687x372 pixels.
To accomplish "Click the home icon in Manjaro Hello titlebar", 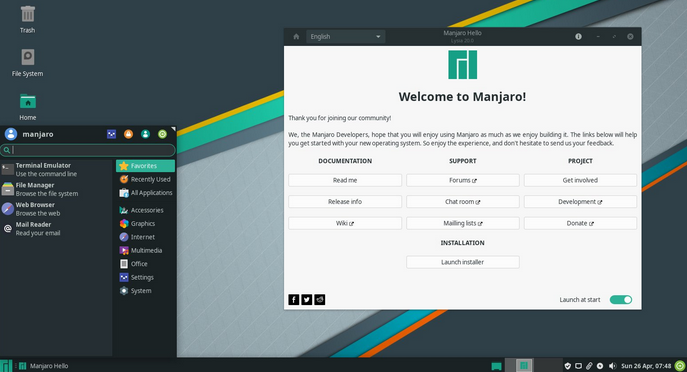I will [296, 37].
